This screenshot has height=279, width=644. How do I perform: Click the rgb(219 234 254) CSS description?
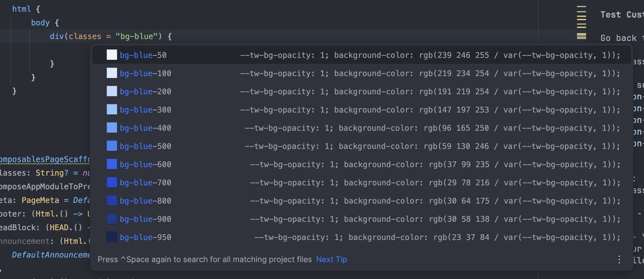(430, 73)
